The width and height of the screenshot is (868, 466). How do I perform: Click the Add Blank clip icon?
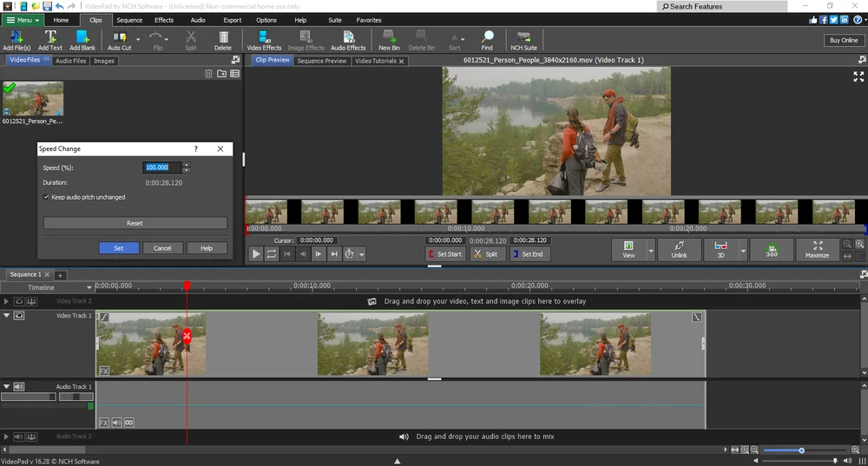(x=82, y=40)
